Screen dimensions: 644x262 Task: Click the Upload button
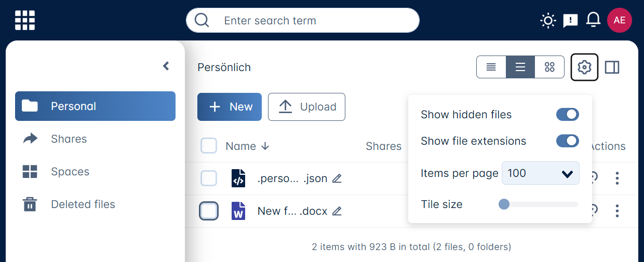point(306,107)
